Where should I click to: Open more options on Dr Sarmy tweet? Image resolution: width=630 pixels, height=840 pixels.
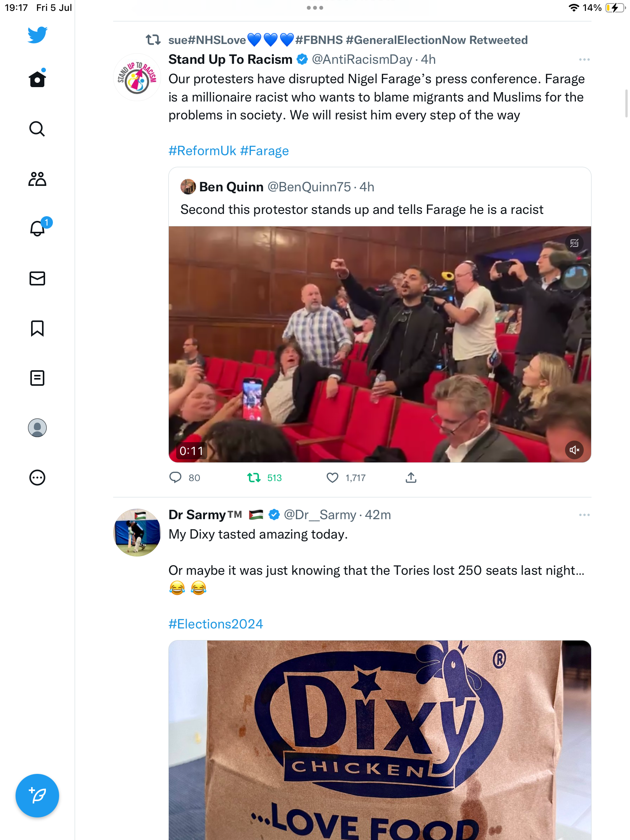coord(584,515)
